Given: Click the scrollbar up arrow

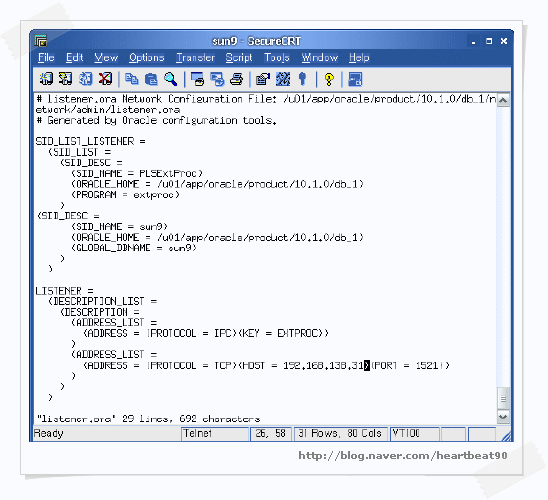Looking at the screenshot, I should [x=503, y=100].
